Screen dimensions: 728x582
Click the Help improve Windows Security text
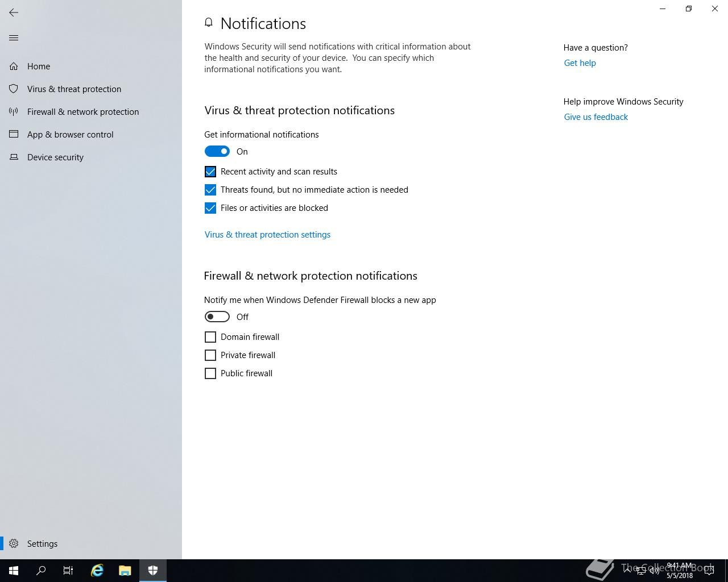coord(623,102)
